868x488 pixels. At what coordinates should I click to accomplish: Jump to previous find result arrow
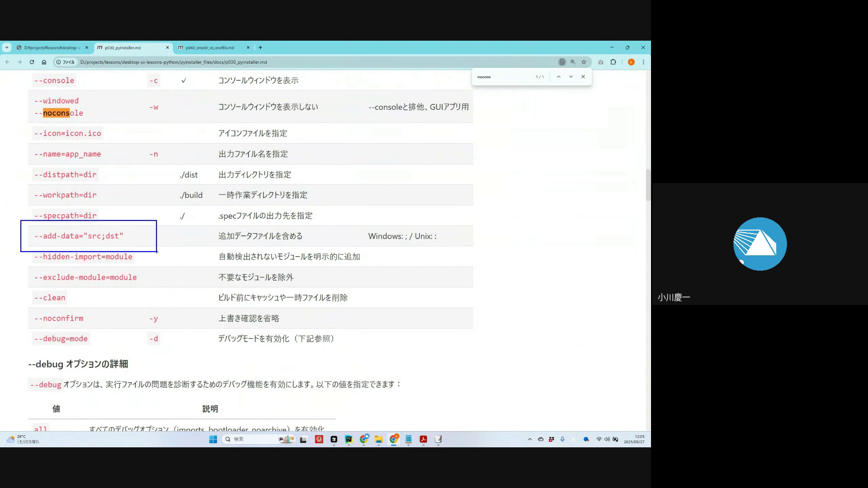[x=559, y=77]
